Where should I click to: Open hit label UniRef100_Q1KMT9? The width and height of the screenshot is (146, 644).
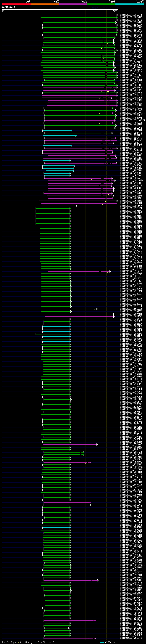pos(131,153)
